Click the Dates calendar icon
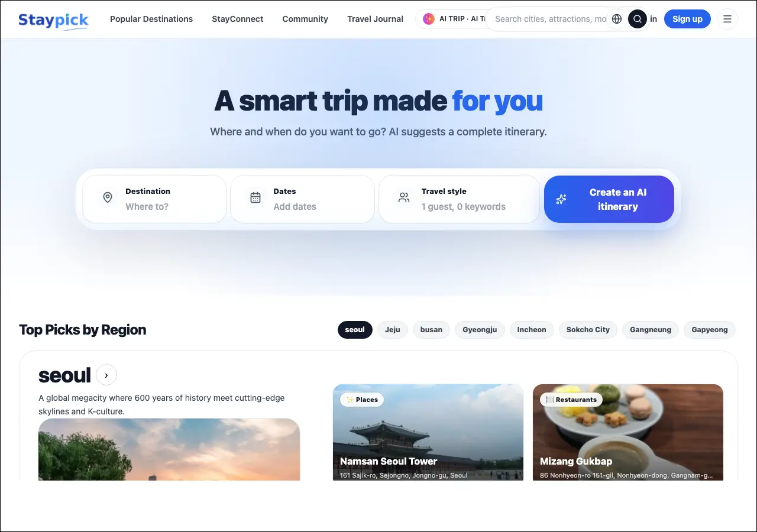The width and height of the screenshot is (757, 532). coord(255,197)
